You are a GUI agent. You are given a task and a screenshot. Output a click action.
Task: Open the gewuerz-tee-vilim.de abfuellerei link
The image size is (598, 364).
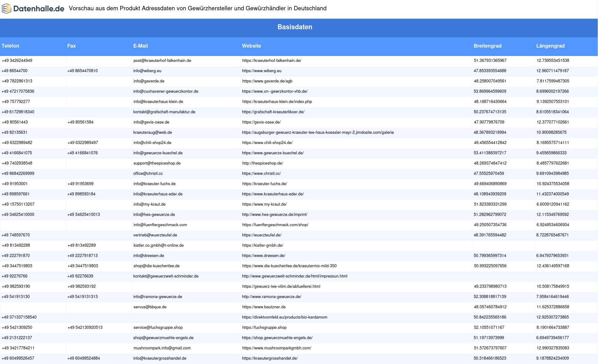pos(281,287)
